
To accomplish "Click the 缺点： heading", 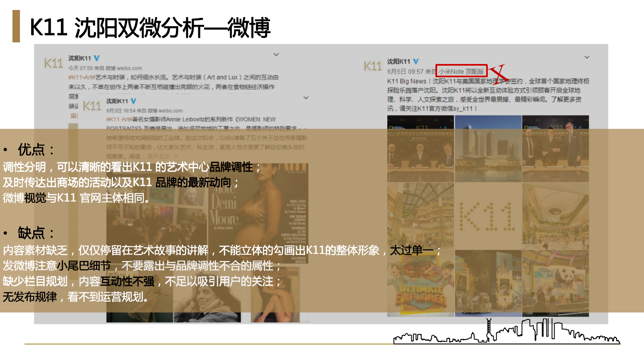I will (36, 233).
